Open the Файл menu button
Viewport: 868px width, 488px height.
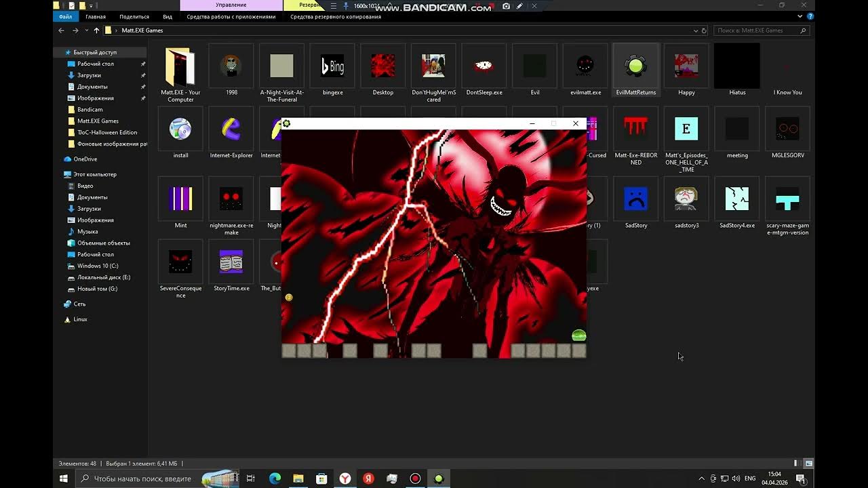coord(65,17)
